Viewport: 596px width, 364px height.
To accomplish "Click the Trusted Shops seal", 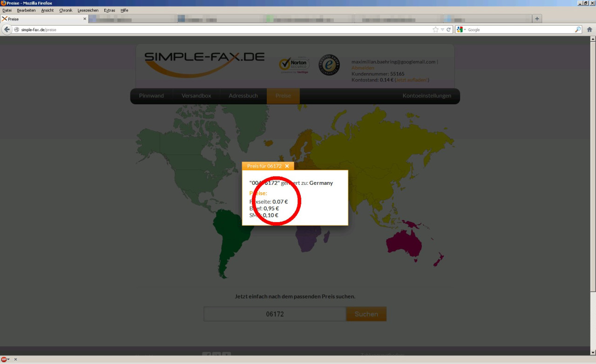I will pos(329,65).
